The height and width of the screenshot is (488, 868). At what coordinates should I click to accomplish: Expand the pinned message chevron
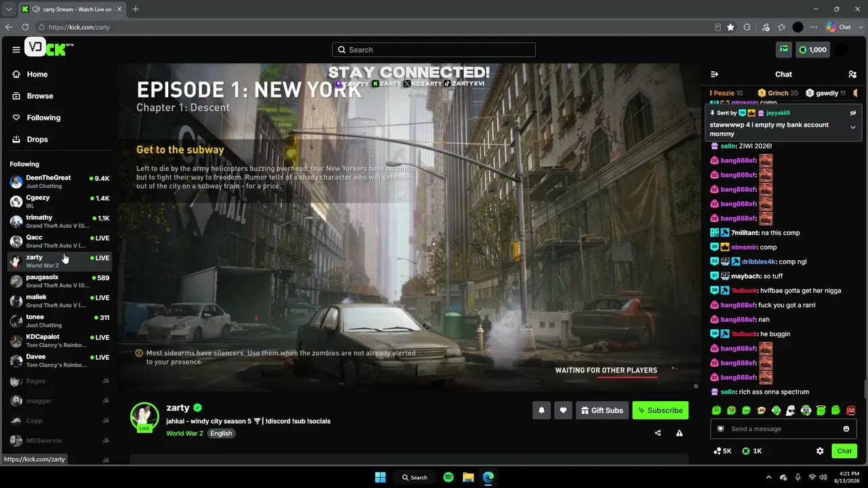[853, 127]
